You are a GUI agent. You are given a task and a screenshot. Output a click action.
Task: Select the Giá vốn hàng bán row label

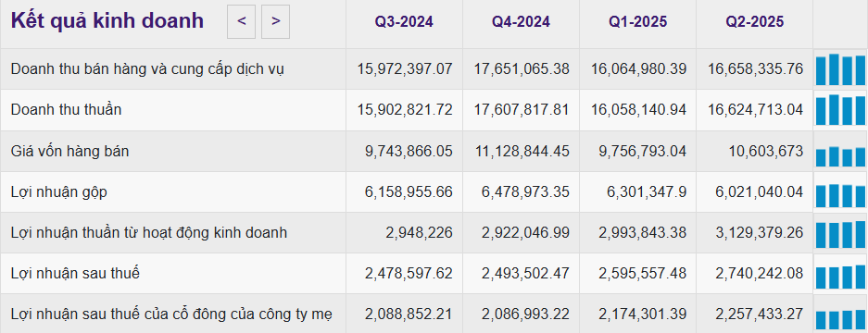pos(69,151)
